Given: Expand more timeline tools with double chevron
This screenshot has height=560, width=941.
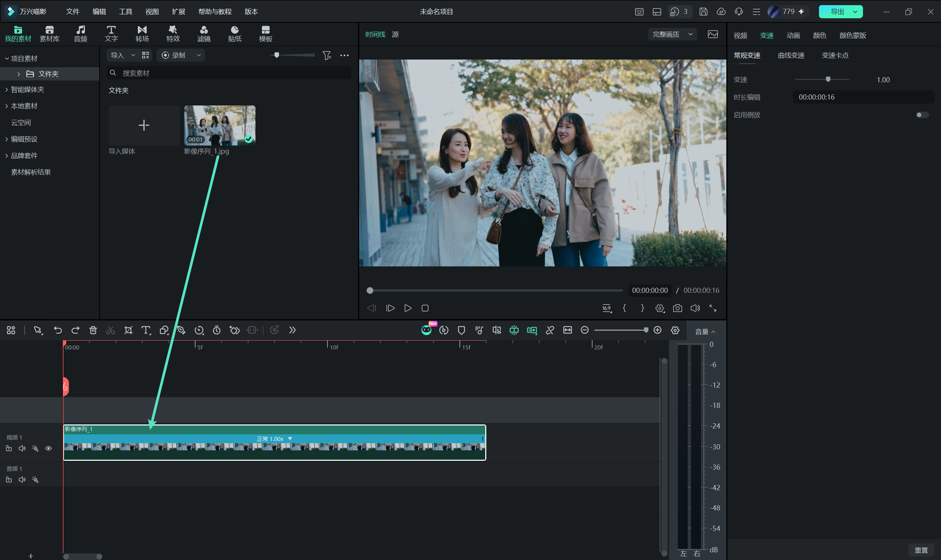Looking at the screenshot, I should coord(292,330).
